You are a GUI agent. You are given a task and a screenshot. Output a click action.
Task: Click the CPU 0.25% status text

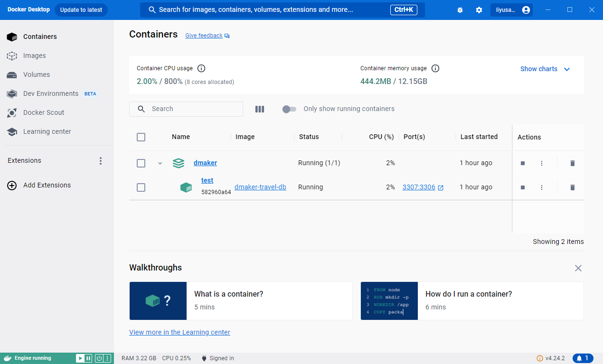(x=177, y=358)
